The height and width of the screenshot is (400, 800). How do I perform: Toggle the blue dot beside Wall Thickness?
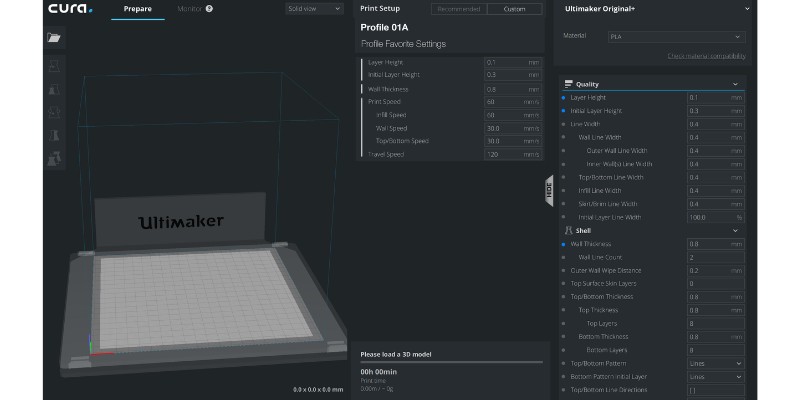point(563,244)
